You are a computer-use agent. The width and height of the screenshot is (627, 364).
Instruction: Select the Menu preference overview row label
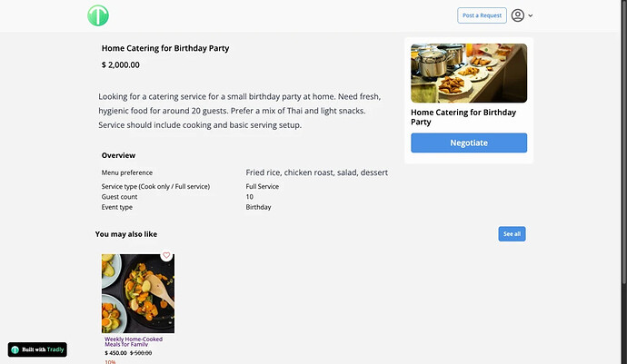tap(127, 172)
